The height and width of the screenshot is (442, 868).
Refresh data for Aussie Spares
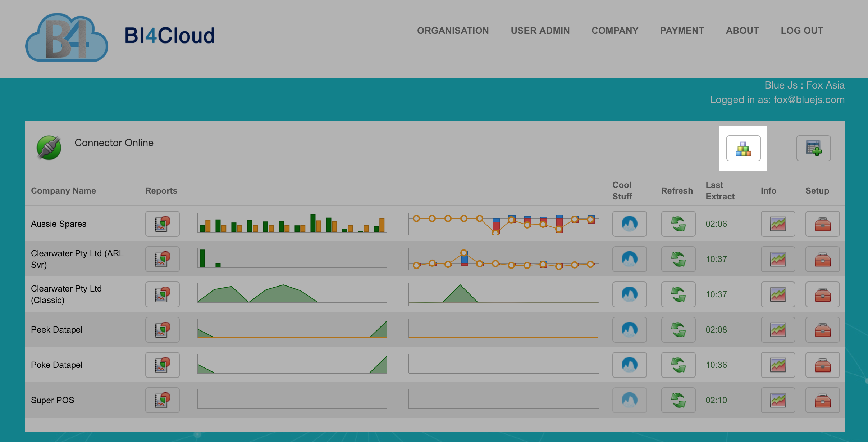coord(678,224)
